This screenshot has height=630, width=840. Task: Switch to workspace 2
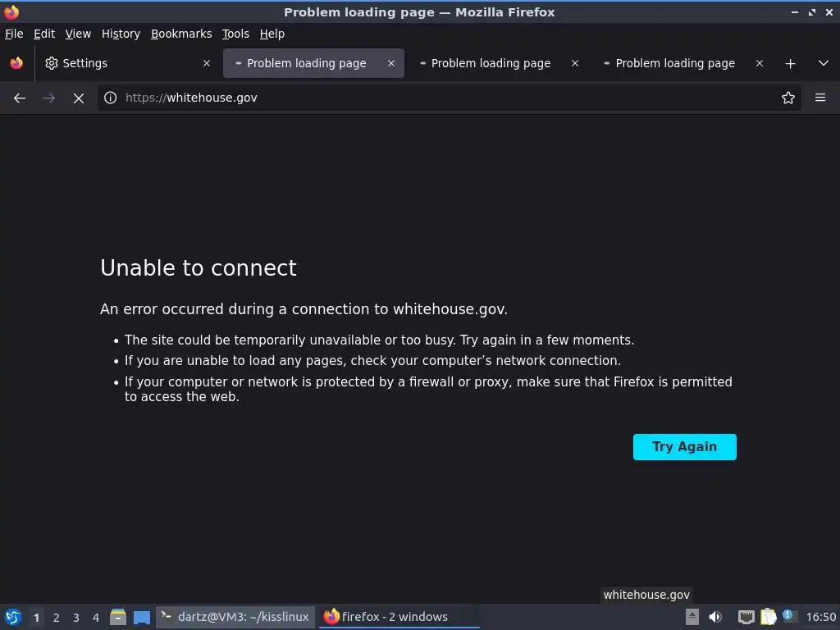(57, 618)
